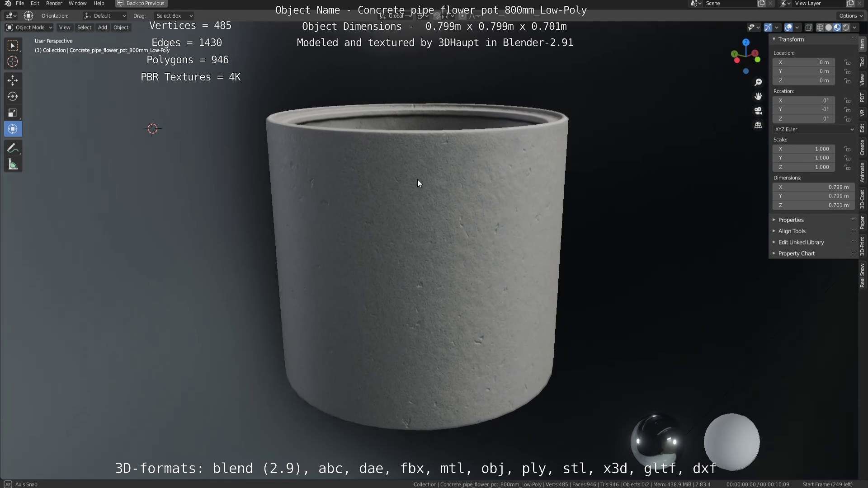
Task: Open XYZ Euler rotation mode dropdown
Action: coord(814,129)
